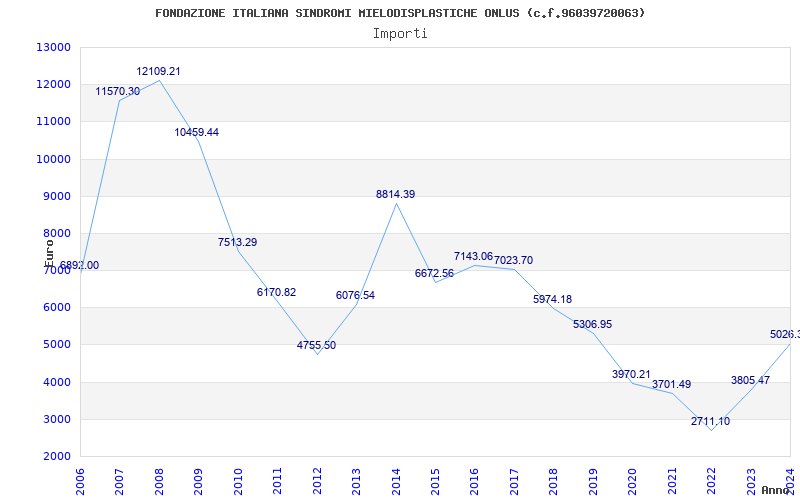This screenshot has width=800, height=500.
Task: Select data label 2711.10
Action: 710,421
